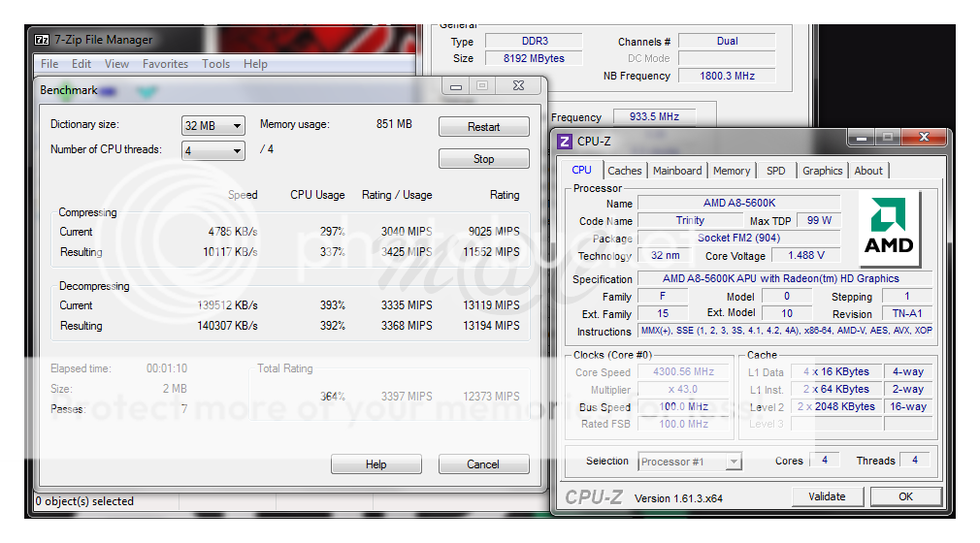The height and width of the screenshot is (543, 980).
Task: Click the Version 1.61.3.x64 text
Action: (x=678, y=498)
